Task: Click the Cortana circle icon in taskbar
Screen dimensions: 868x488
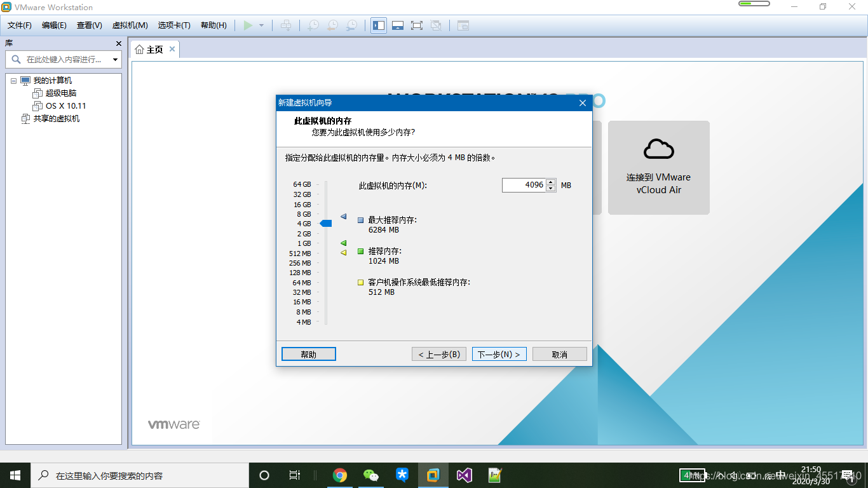Action: click(264, 475)
